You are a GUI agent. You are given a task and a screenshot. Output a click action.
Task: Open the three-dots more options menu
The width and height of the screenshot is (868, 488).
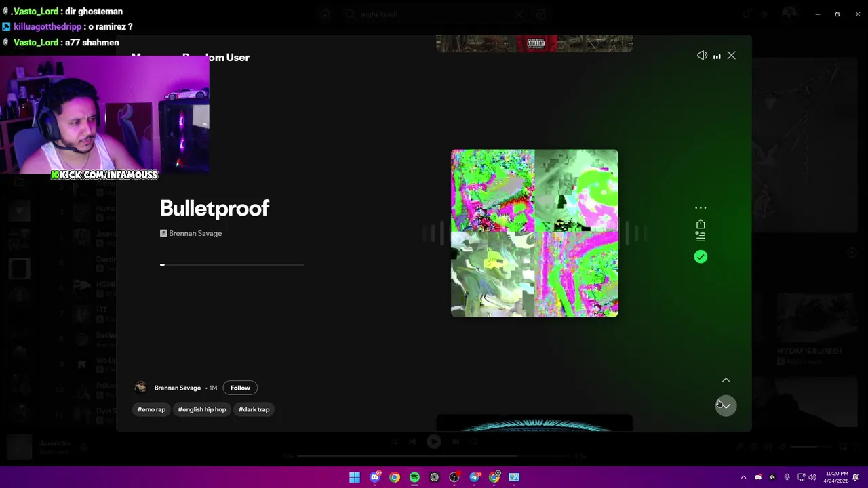tap(701, 208)
